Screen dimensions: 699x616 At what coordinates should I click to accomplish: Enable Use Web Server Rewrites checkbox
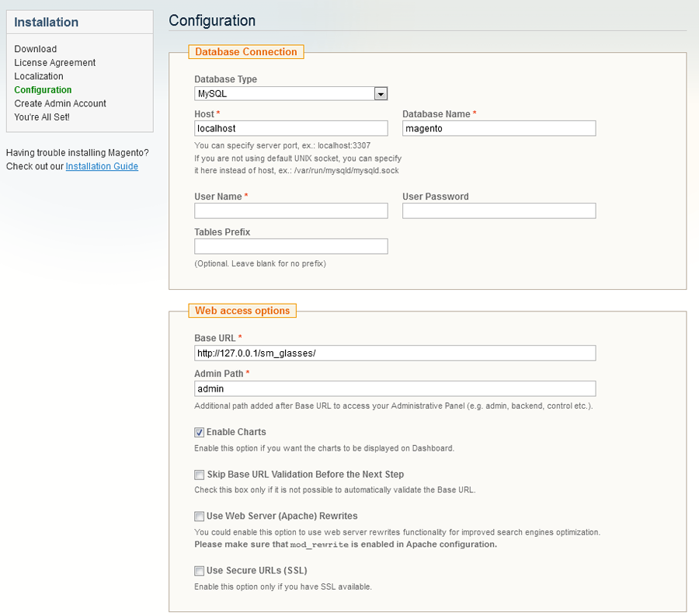(x=200, y=516)
